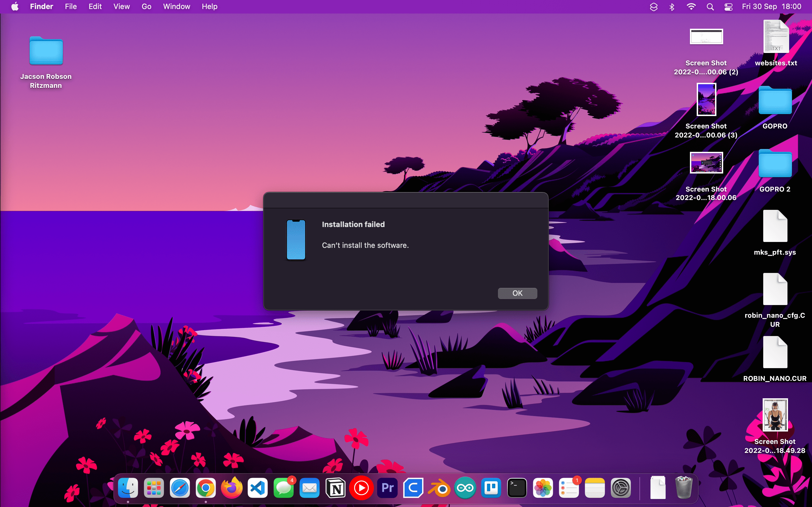
Task: Open the Screen Shot 2022-0...18.49.28 thumbnail
Action: (775, 415)
